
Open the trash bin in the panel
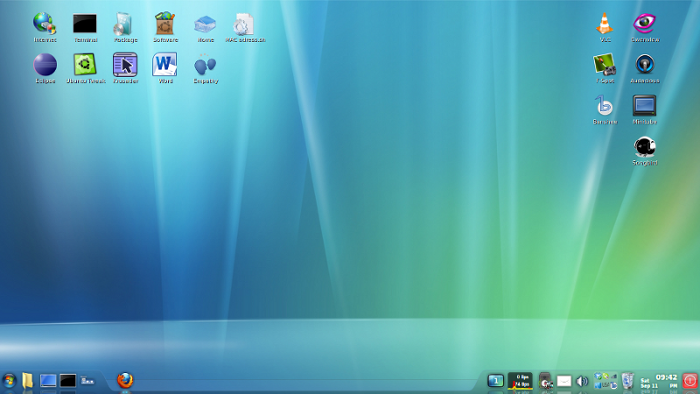(628, 381)
